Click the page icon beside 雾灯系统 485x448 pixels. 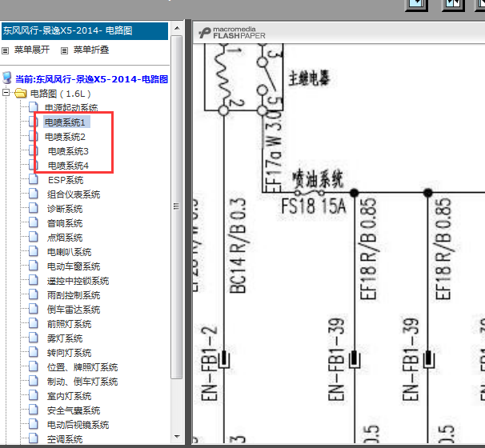click(34, 338)
